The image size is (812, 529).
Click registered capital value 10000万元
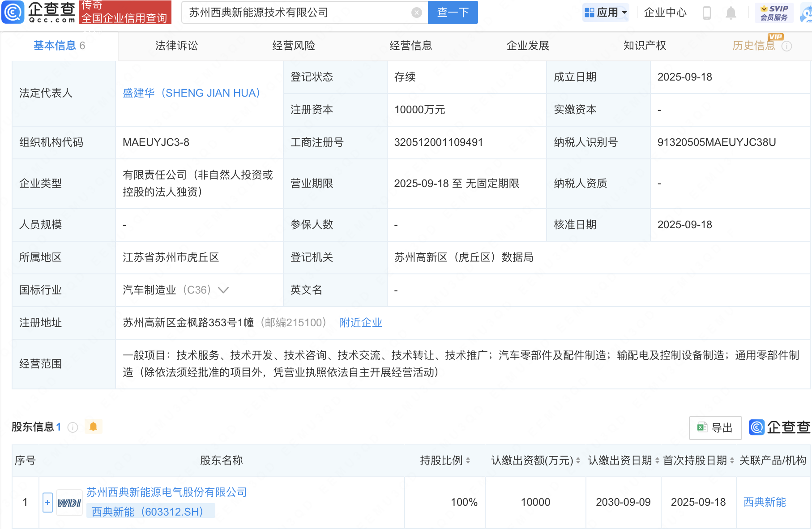419,110
